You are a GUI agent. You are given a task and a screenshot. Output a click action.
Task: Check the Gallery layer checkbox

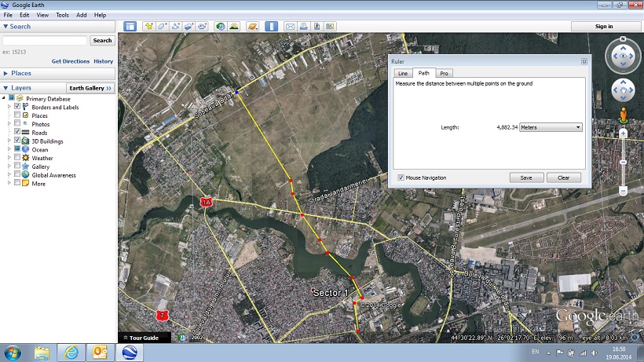16,166
